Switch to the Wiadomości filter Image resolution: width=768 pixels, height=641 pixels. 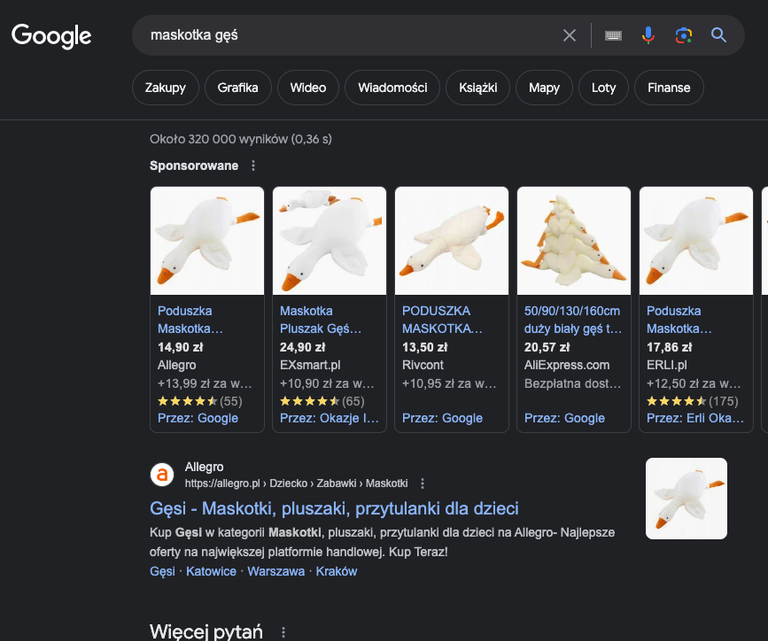(392, 88)
